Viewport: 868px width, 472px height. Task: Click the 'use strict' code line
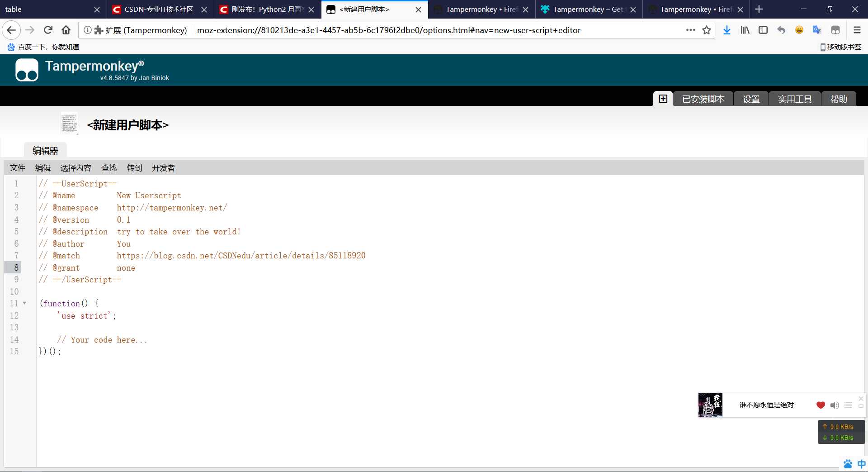pos(87,316)
